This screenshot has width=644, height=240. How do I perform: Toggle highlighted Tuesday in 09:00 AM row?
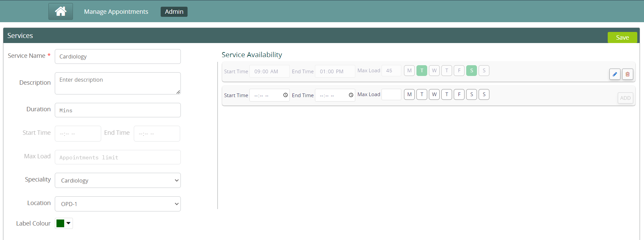422,71
